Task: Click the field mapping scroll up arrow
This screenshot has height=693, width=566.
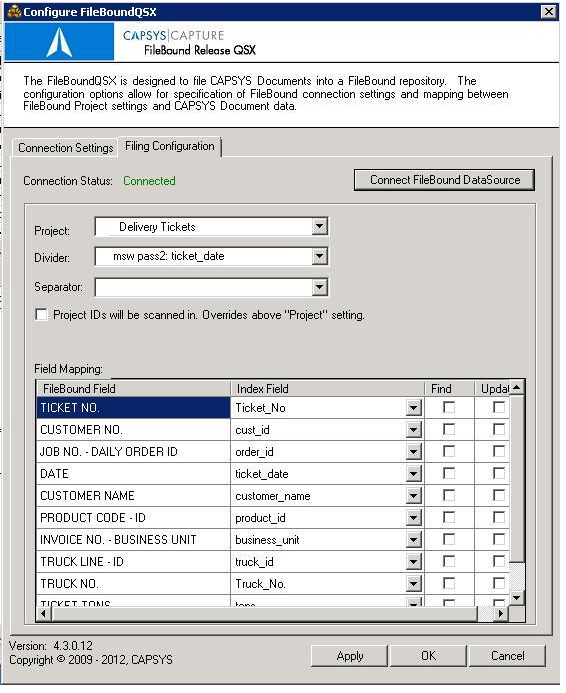Action: (x=516, y=388)
